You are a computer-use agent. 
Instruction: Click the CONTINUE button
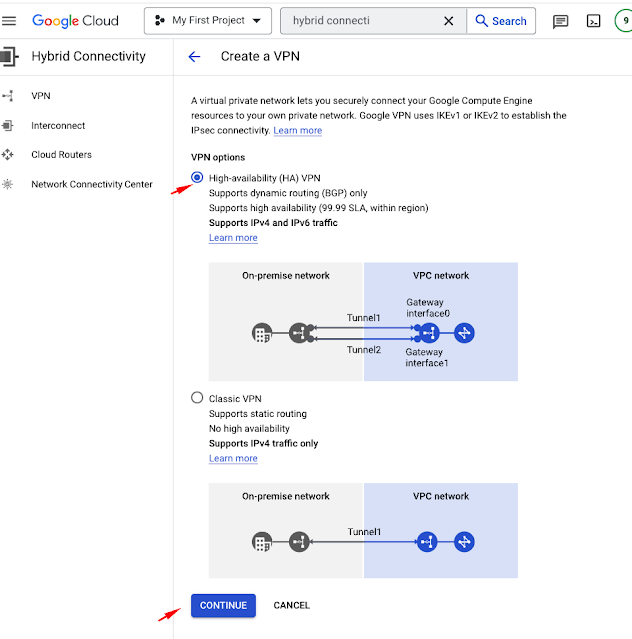(223, 605)
